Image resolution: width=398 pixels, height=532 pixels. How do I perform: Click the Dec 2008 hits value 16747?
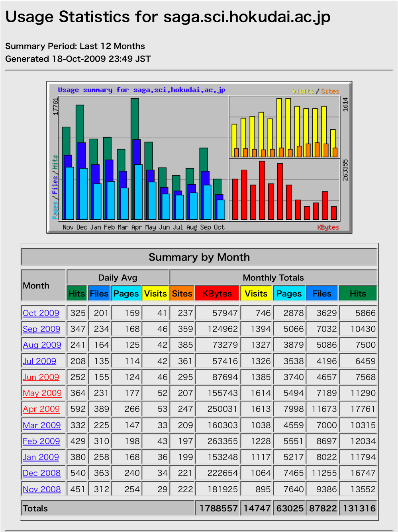(x=363, y=473)
